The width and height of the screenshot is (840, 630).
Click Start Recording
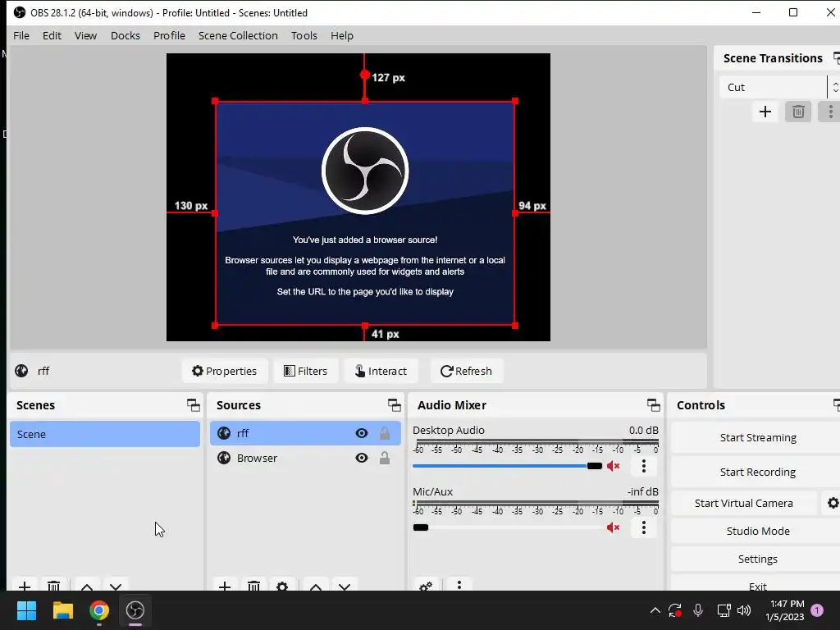click(757, 472)
